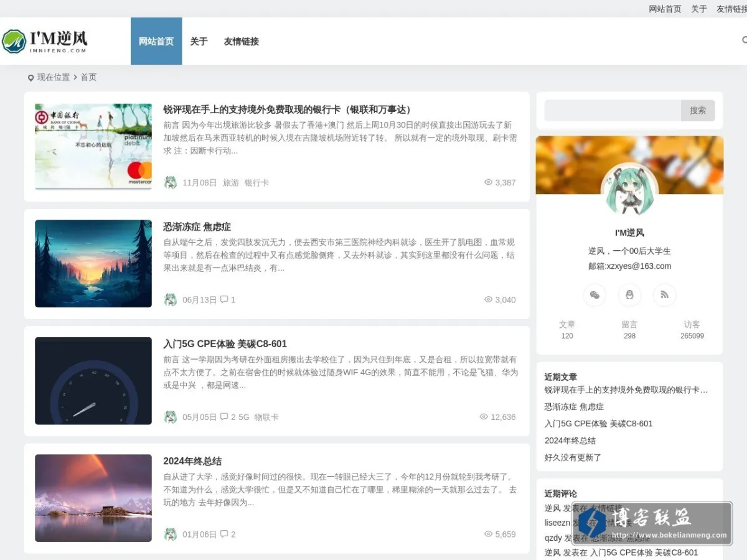Click 友情链接 in the top gray bar
The width and height of the screenshot is (747, 560).
[x=732, y=9]
